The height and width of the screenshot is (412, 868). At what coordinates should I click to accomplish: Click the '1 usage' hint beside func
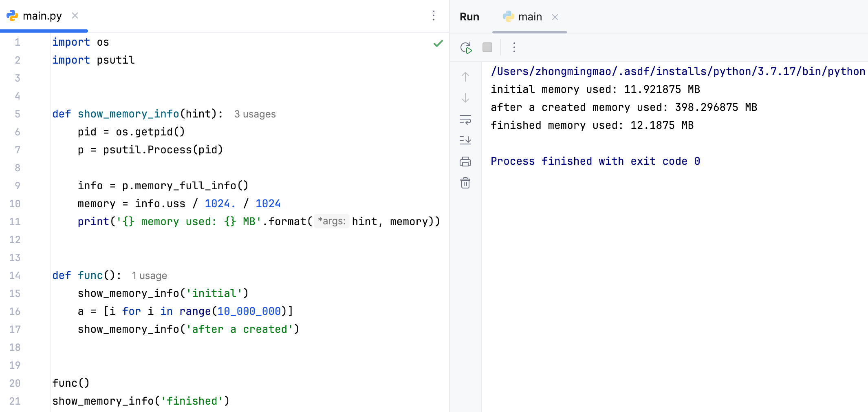(149, 276)
